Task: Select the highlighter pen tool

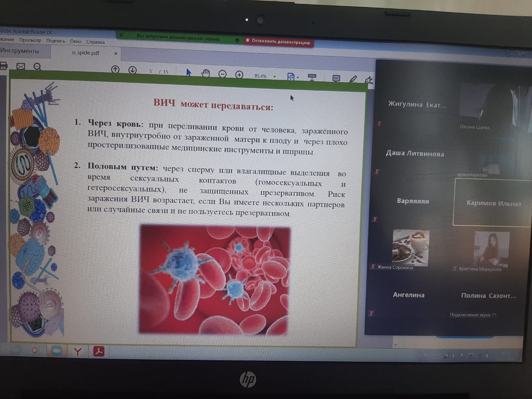Action: click(x=353, y=79)
